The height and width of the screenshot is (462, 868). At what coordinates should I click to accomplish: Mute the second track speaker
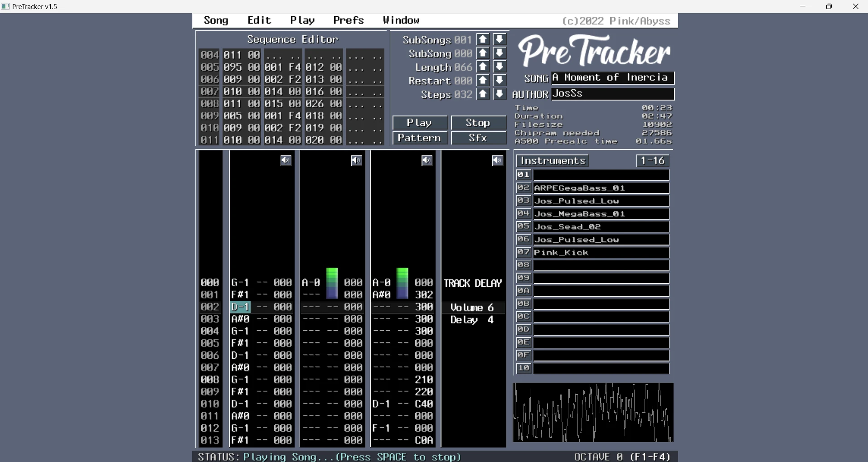[x=356, y=160]
